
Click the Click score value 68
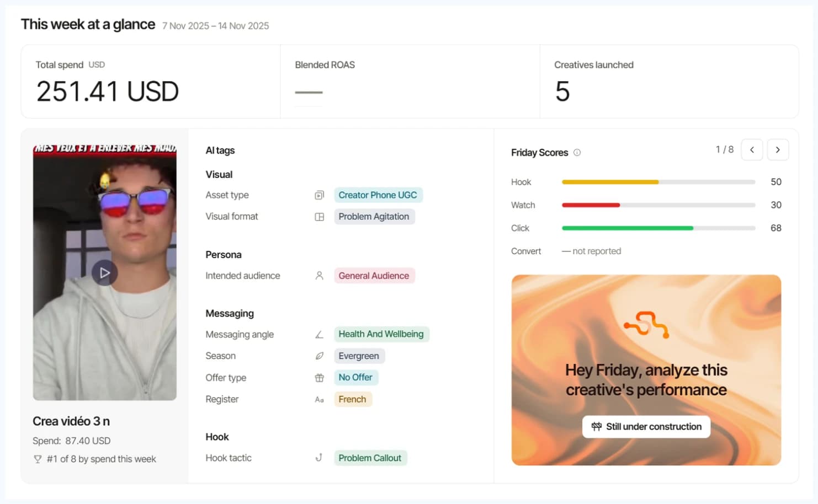(x=776, y=228)
